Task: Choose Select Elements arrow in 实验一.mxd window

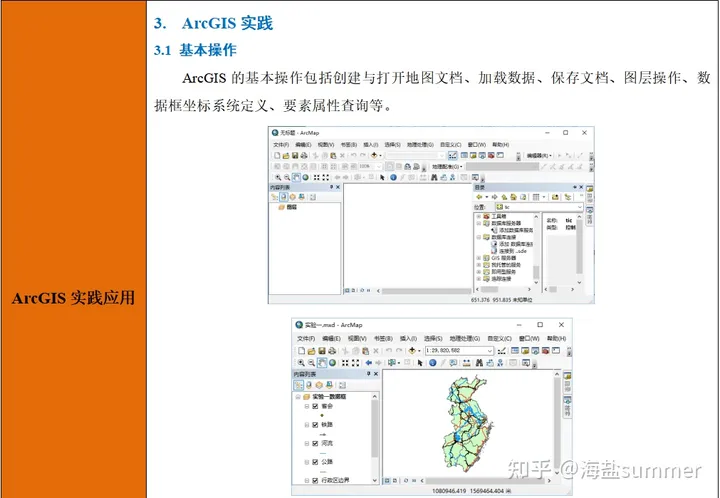Action: (420, 363)
